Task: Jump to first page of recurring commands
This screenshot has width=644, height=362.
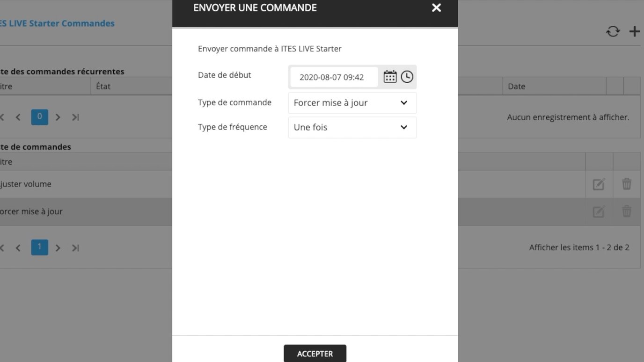Action: pyautogui.click(x=2, y=117)
